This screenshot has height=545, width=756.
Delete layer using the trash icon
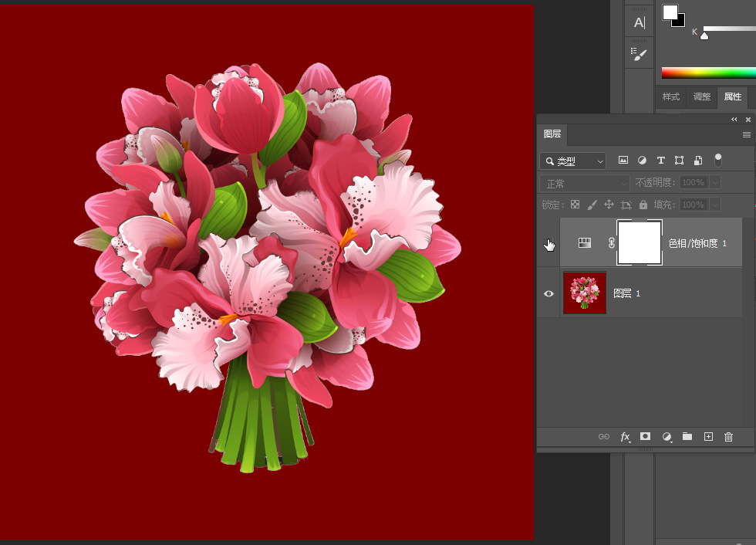pos(728,437)
